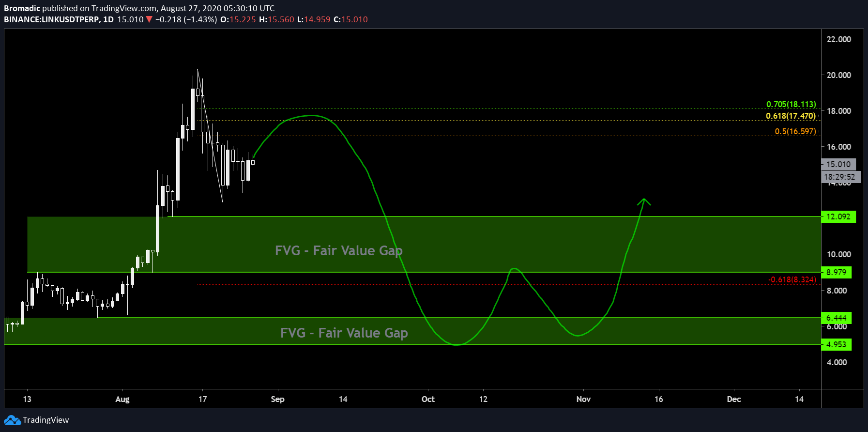Screen dimensions: 868x432
Task: Click the 20.000 price axis label
Action: point(838,75)
